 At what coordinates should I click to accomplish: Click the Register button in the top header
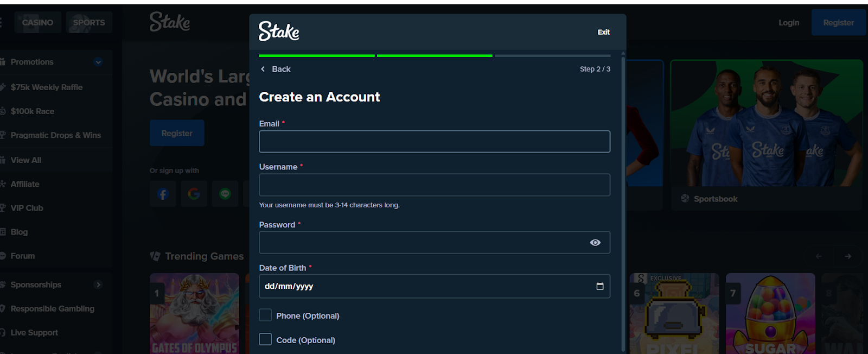pyautogui.click(x=838, y=22)
